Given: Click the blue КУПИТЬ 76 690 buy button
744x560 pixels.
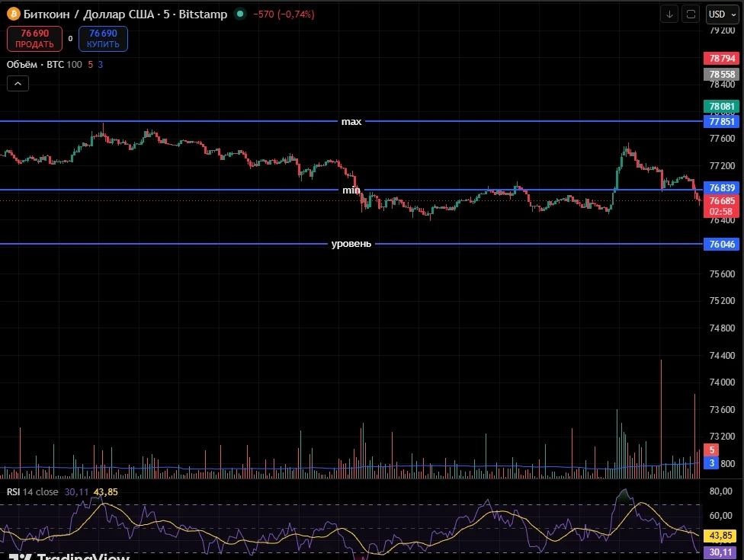Looking at the screenshot, I should coord(103,38).
